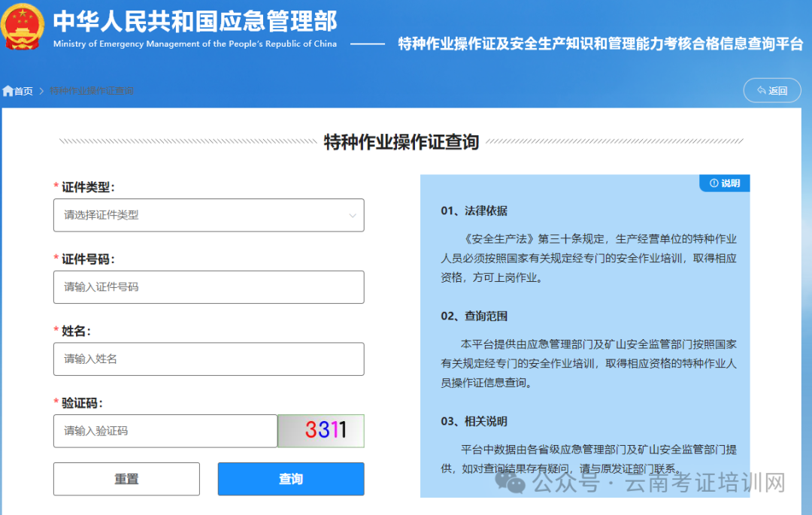Refresh the captcha image 3311
The image size is (812, 515).
[x=321, y=431]
